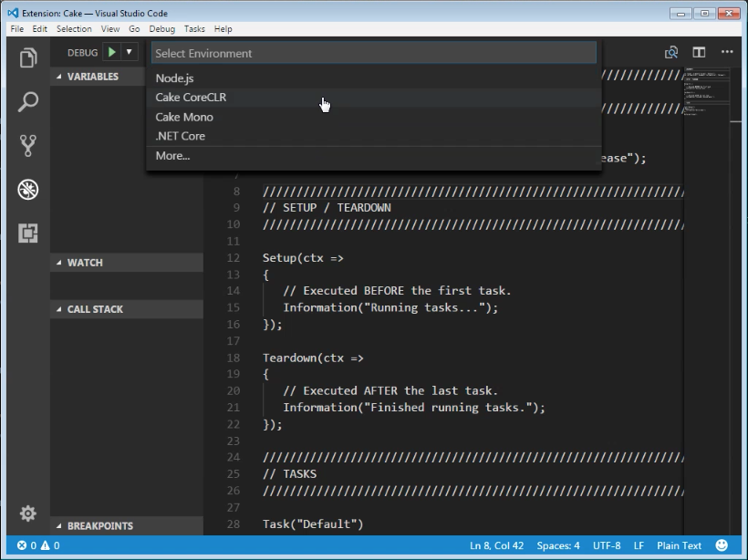748x560 pixels.
Task: Click the // Executed AFTER the last task comment
Action: click(390, 390)
